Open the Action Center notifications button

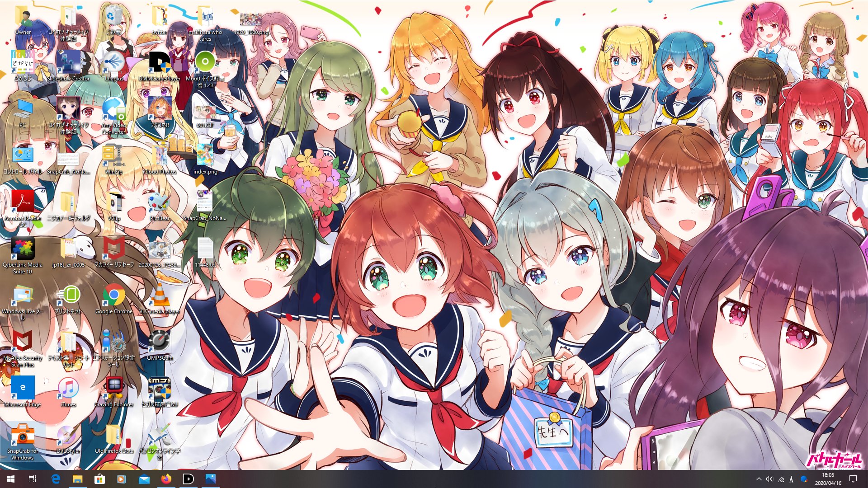click(853, 479)
